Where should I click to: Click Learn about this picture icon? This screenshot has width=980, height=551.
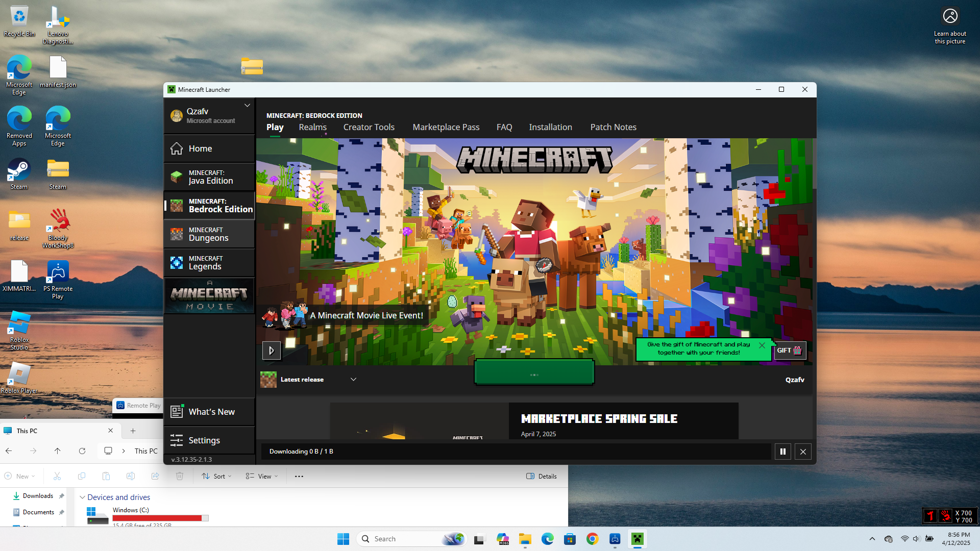pyautogui.click(x=950, y=25)
